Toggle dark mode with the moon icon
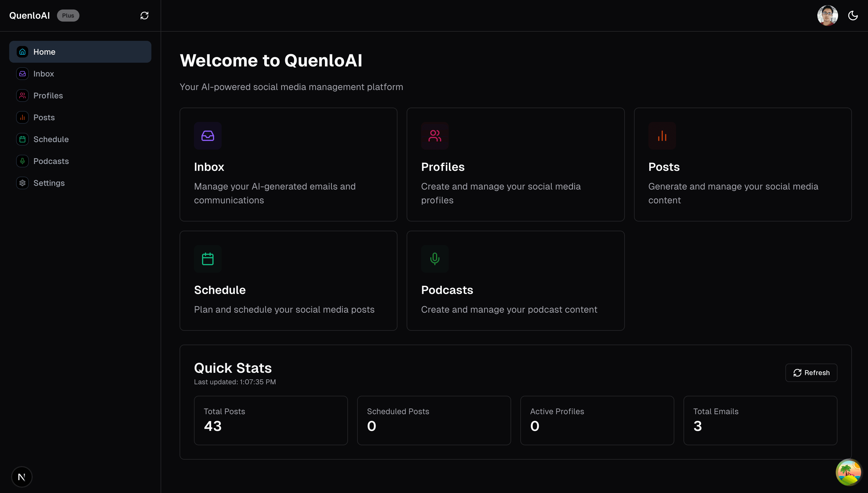Image resolution: width=868 pixels, height=493 pixels. point(853,15)
